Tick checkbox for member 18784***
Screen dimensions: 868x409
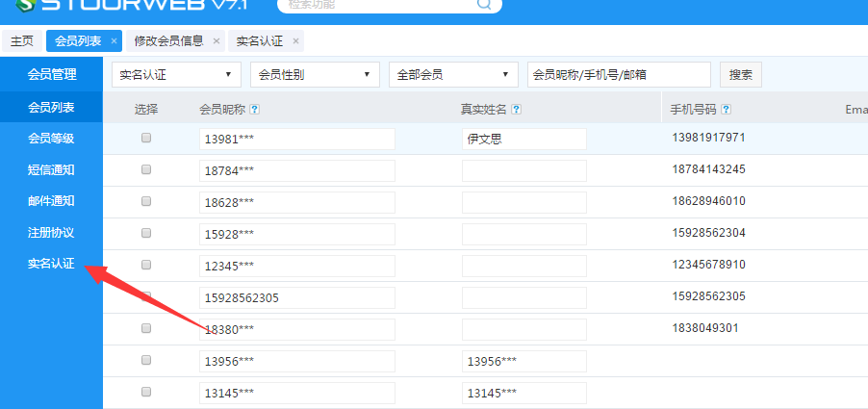[x=146, y=169]
